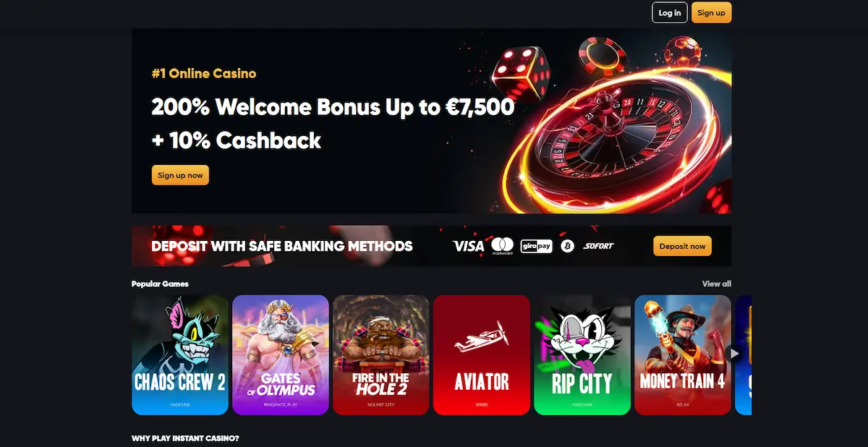Click the Visa payment logo
The height and width of the screenshot is (447, 868).
[x=468, y=246]
